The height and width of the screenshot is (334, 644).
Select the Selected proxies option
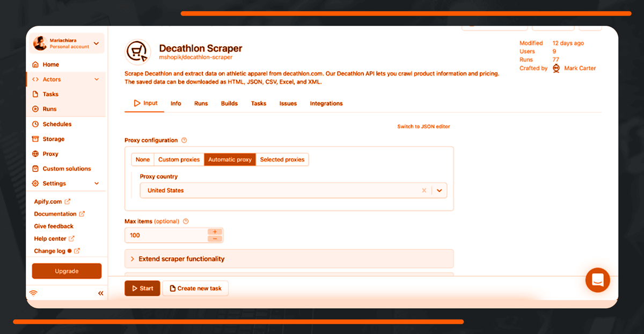point(282,159)
